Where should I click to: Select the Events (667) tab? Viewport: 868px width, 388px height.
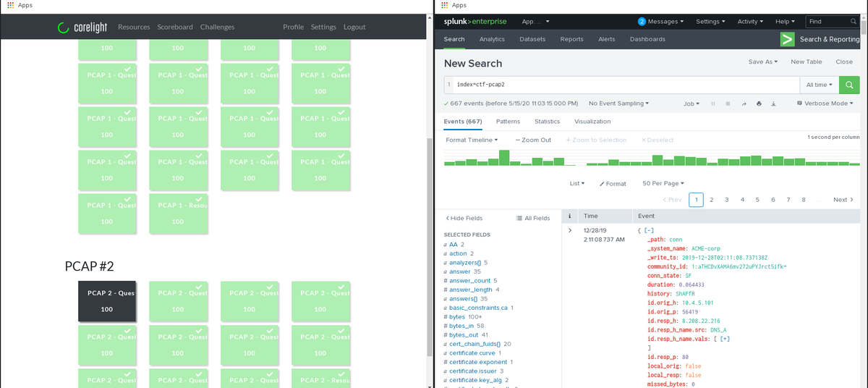click(x=463, y=122)
